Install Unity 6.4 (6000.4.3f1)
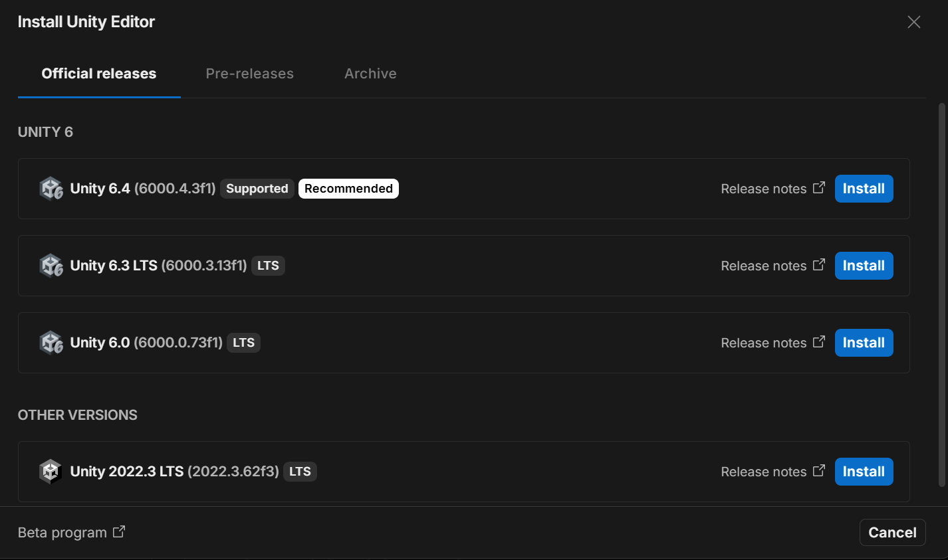The width and height of the screenshot is (948, 560). [x=864, y=189]
